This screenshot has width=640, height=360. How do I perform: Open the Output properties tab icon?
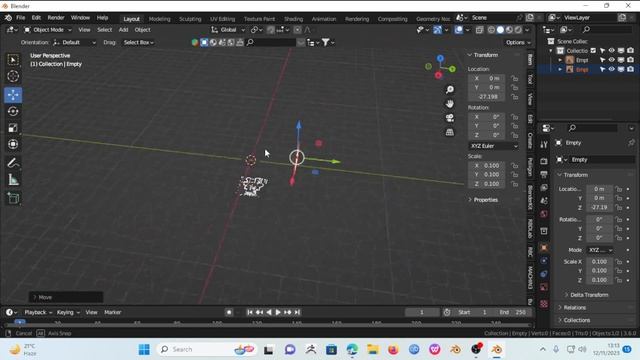click(544, 175)
